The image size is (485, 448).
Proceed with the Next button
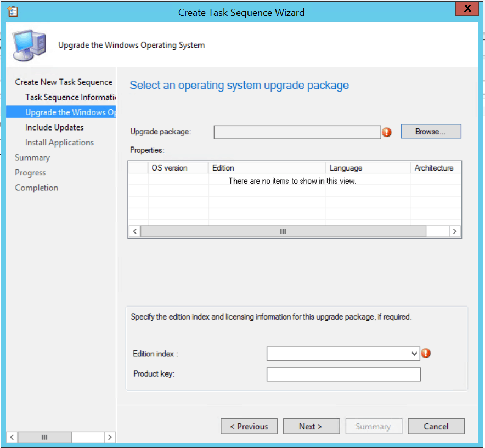pos(311,427)
